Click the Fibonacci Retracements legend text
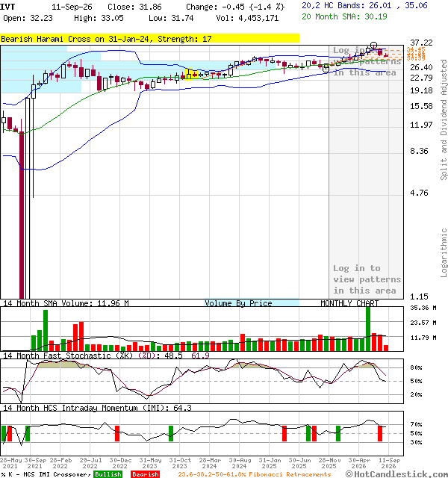 pyautogui.click(x=255, y=474)
